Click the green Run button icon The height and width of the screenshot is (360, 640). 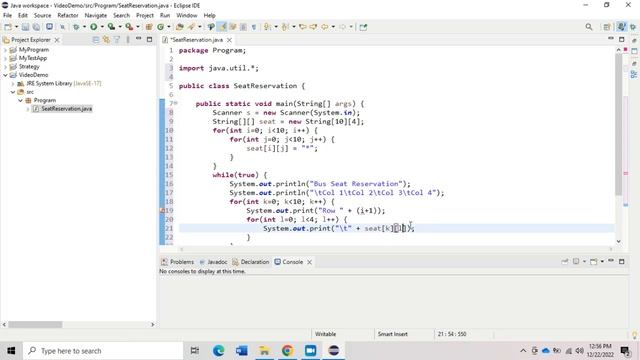point(93,27)
